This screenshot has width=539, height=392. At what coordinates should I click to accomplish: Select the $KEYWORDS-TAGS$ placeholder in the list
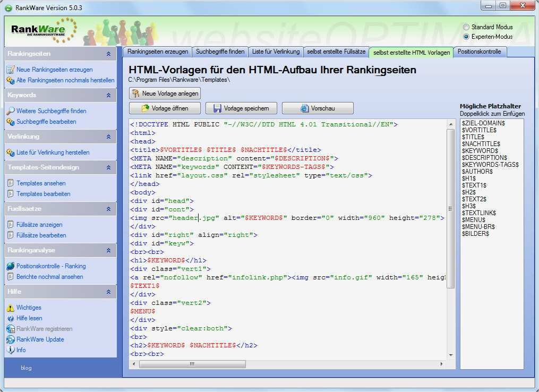[x=490, y=164]
